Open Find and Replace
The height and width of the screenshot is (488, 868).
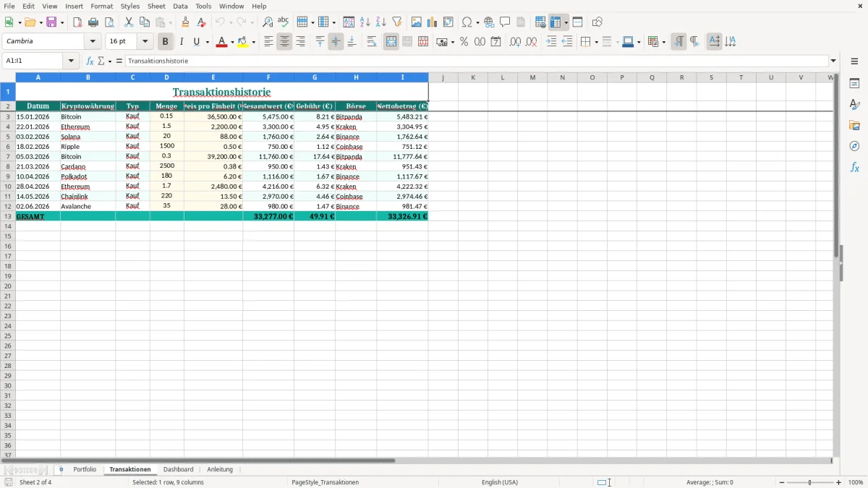[268, 22]
